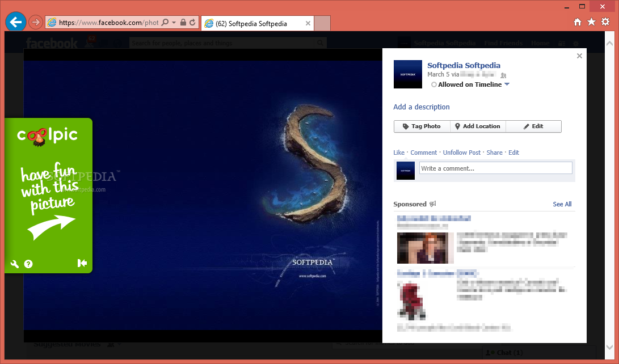Open coolpic help question mark icon
This screenshot has width=619, height=364.
(x=28, y=264)
